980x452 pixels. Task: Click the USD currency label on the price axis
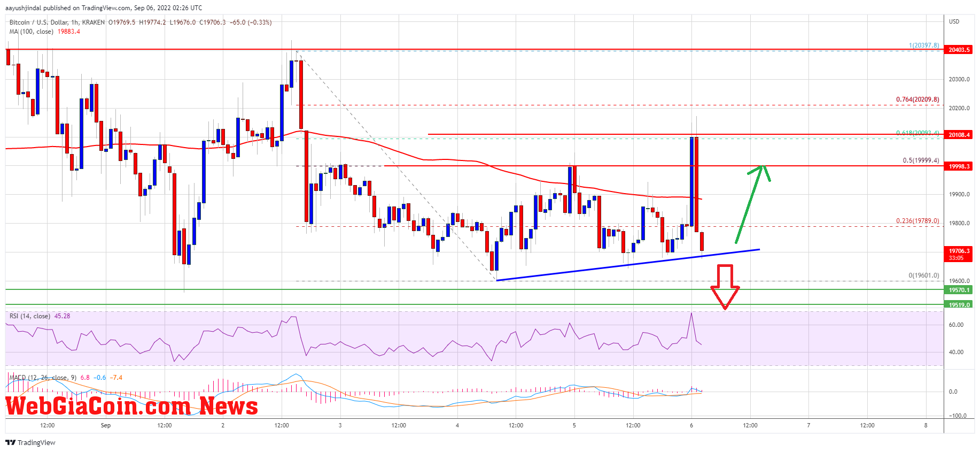[x=954, y=22]
